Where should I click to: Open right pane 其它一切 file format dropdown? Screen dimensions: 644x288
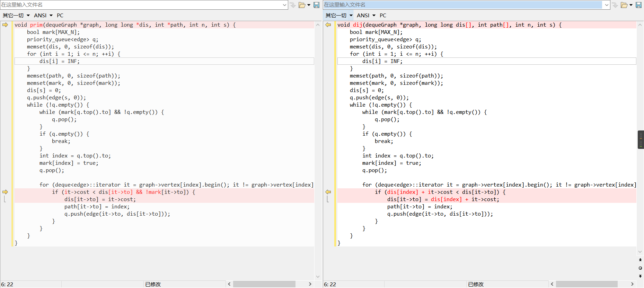tap(339, 15)
